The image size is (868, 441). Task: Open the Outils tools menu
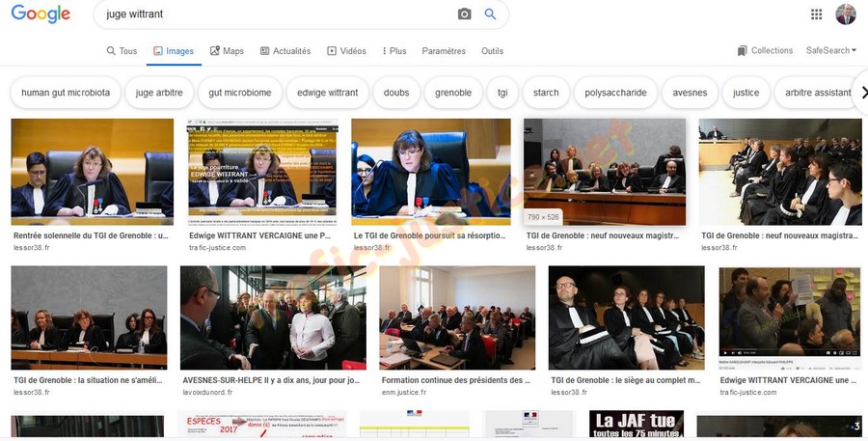point(492,51)
